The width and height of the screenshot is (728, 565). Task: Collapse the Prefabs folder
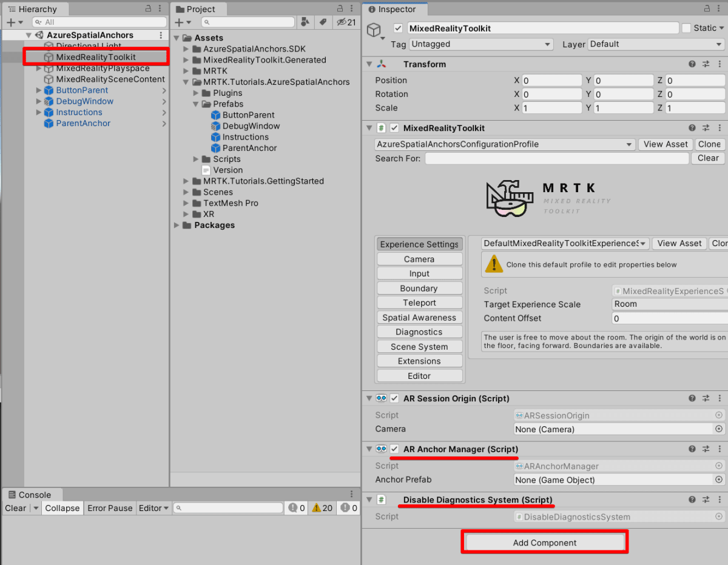coord(197,104)
